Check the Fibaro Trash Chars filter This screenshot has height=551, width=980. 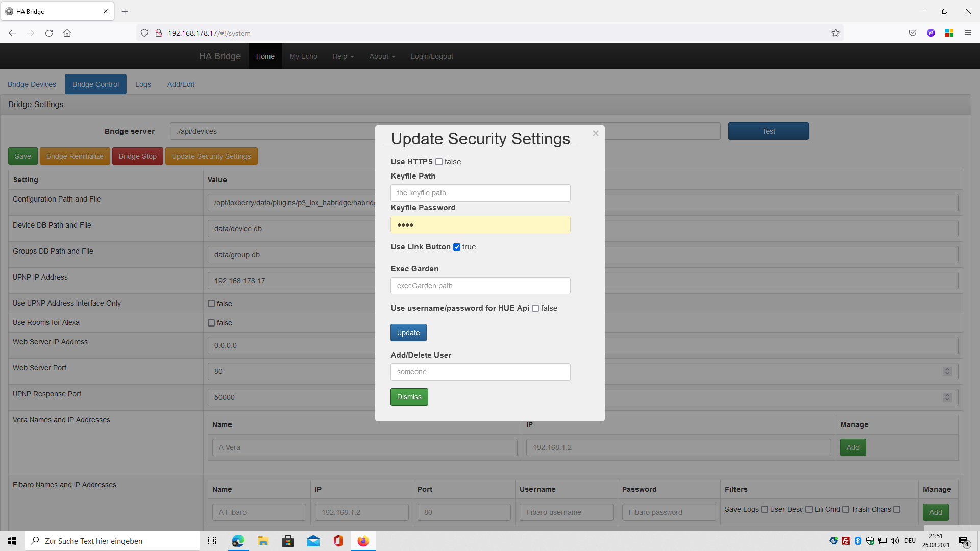(x=897, y=509)
